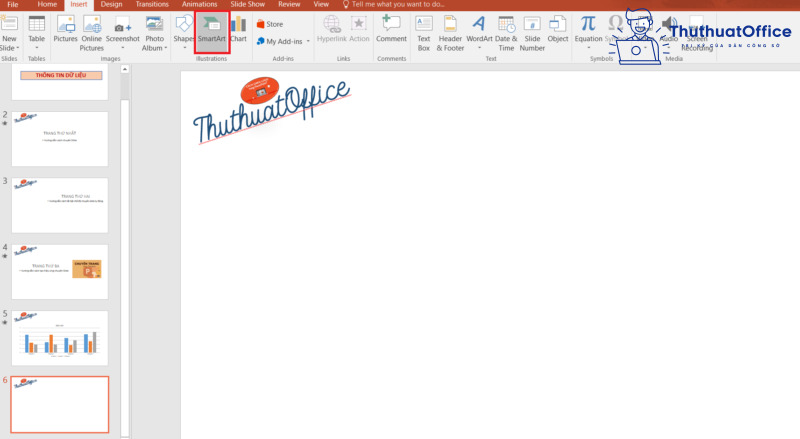Select slide 2 thumbnail
800x439 pixels.
click(60, 139)
